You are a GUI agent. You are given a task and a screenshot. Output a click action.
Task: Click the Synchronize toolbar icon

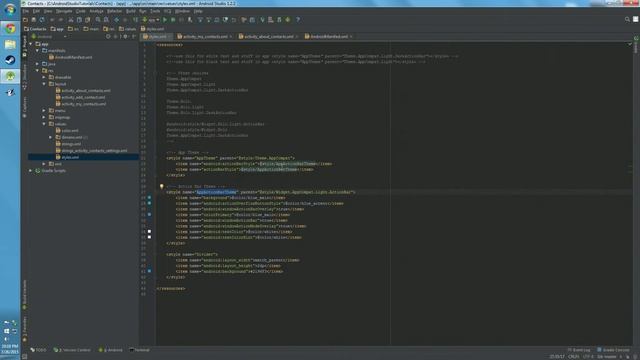[x=42, y=20]
